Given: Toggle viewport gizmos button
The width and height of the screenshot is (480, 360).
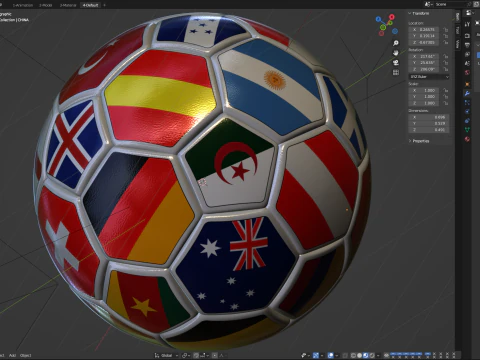Looking at the screenshot, I should (316, 355).
